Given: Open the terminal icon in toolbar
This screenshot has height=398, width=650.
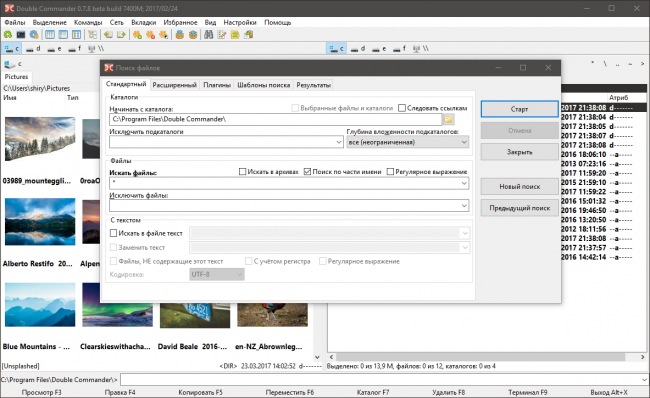Looking at the screenshot, I should tap(21, 35).
